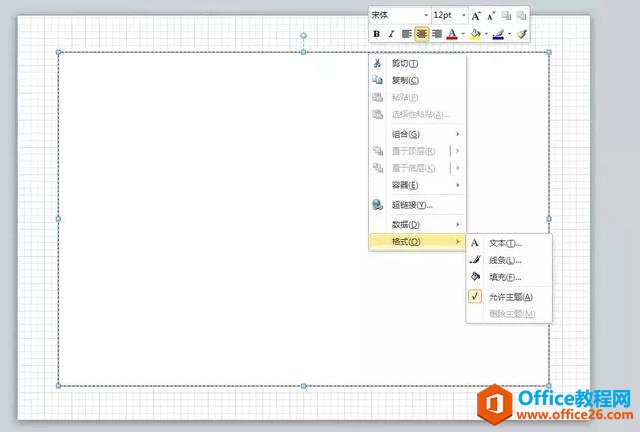The height and width of the screenshot is (432, 640).
Task: Open the arrow beside 置于顶层(R)
Action: [458, 151]
